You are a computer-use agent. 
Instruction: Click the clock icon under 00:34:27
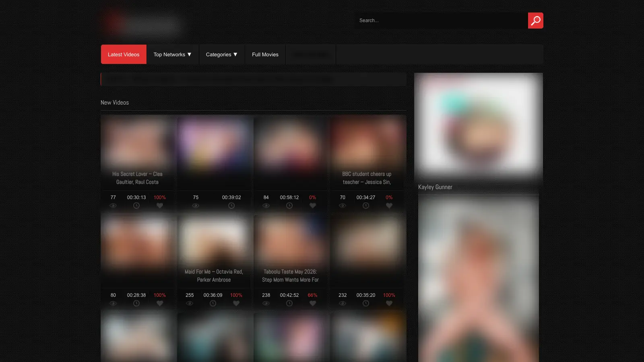(366, 206)
